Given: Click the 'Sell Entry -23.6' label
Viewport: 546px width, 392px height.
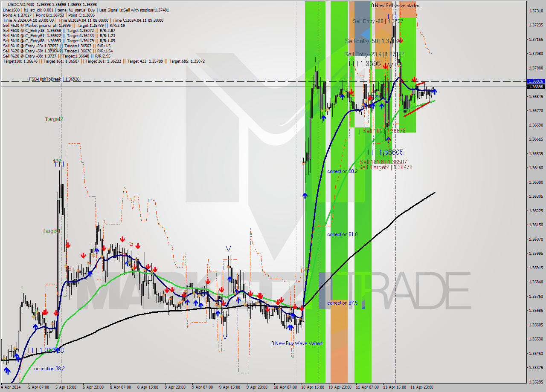Looking at the screenshot, I should coord(374,54).
